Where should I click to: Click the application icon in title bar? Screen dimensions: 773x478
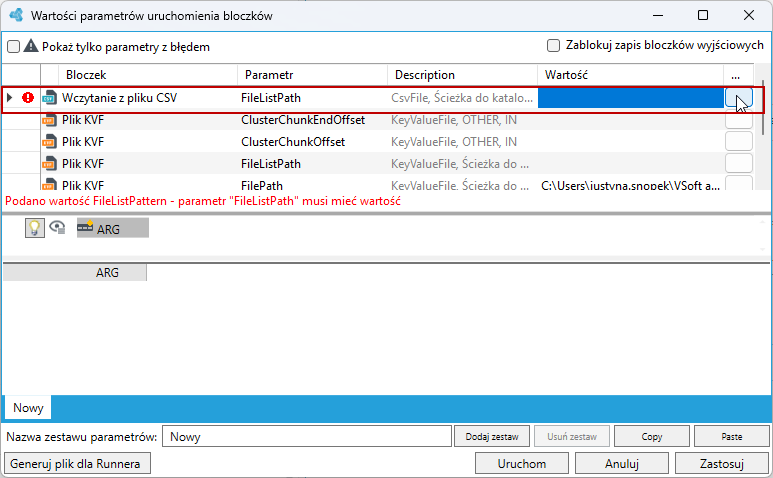point(16,15)
